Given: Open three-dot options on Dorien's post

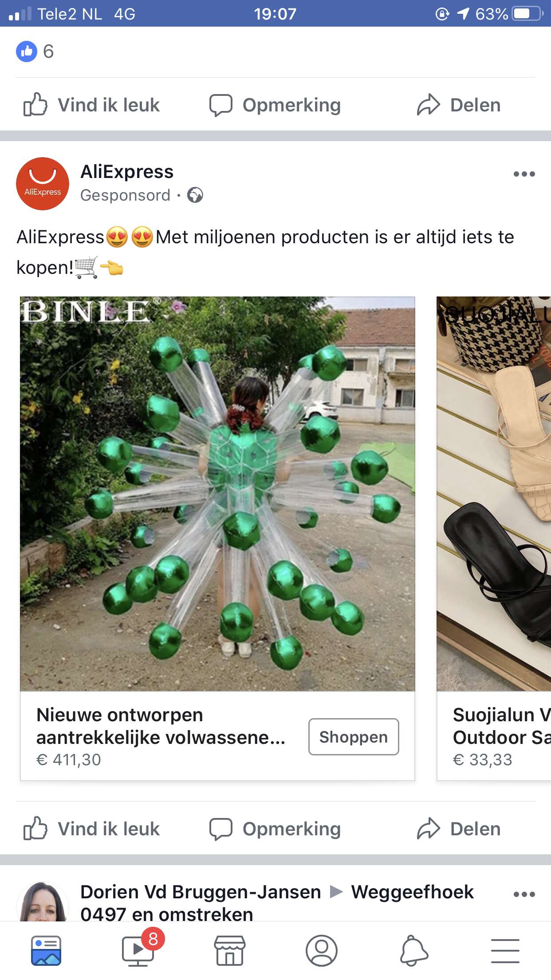Looking at the screenshot, I should pyautogui.click(x=524, y=894).
